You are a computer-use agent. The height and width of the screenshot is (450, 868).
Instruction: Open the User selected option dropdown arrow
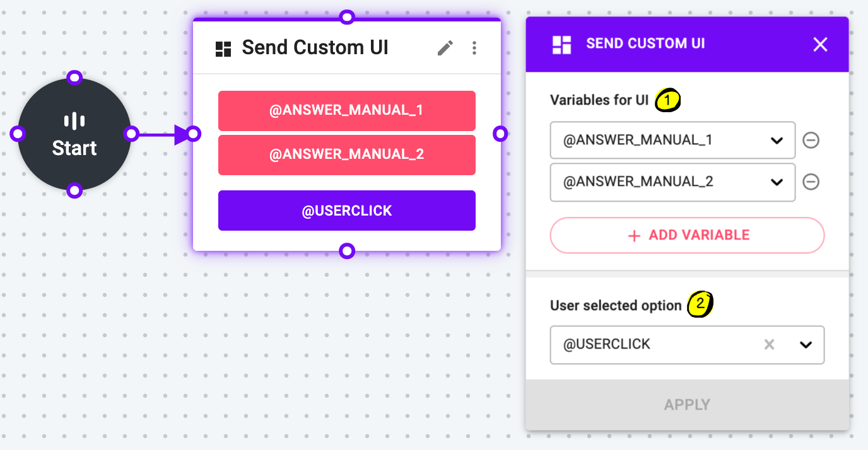click(x=806, y=345)
